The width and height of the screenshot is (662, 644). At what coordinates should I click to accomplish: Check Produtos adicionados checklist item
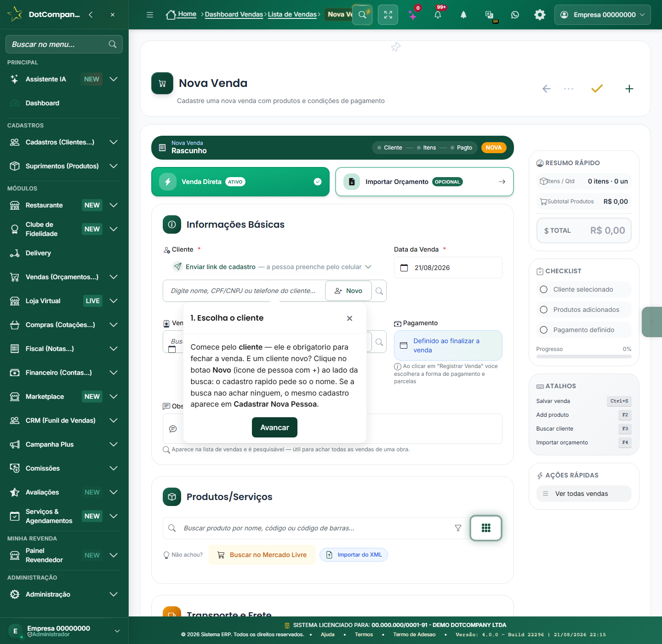(584, 310)
